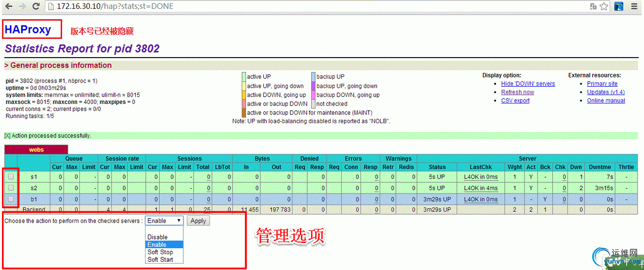Click the translate page icon in address bar
The height and width of the screenshot is (270, 644).
[593, 6]
